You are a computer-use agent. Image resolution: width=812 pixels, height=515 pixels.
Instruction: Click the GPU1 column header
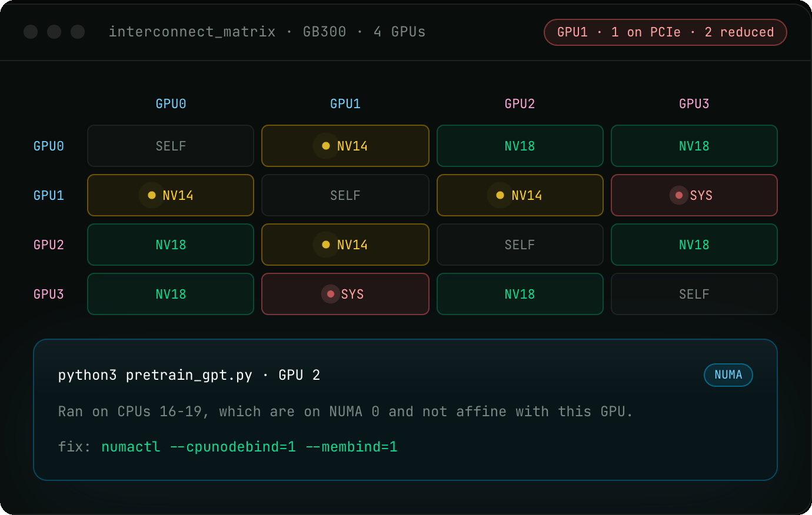point(345,104)
